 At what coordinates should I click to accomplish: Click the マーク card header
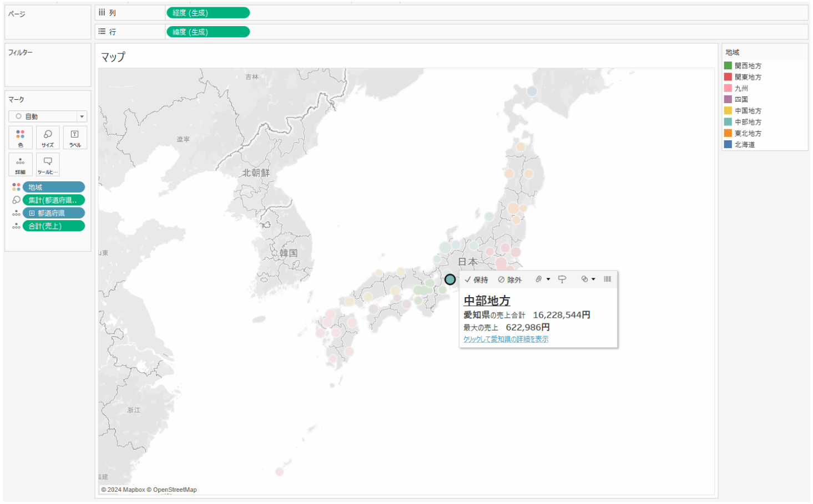[16, 99]
